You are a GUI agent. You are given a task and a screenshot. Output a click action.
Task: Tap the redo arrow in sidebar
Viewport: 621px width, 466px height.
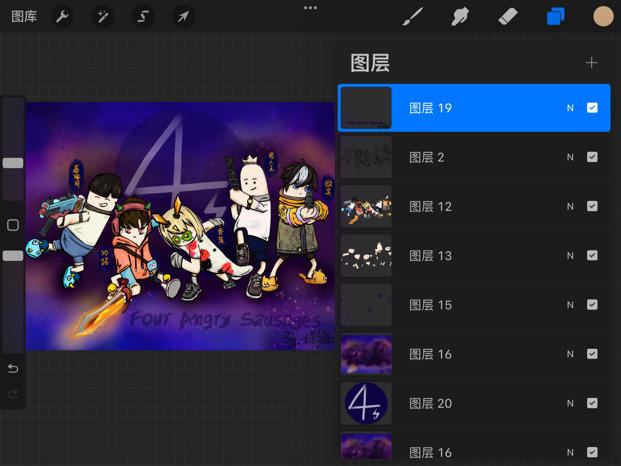point(13,394)
